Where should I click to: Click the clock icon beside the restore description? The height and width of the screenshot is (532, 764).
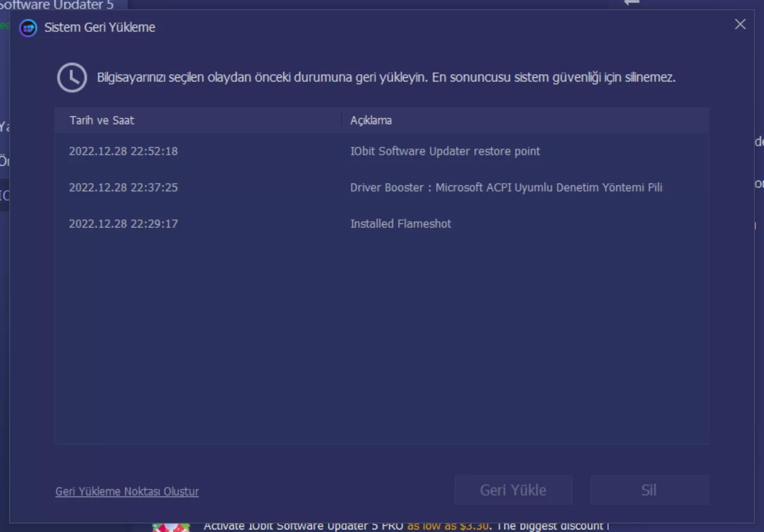coord(72,78)
